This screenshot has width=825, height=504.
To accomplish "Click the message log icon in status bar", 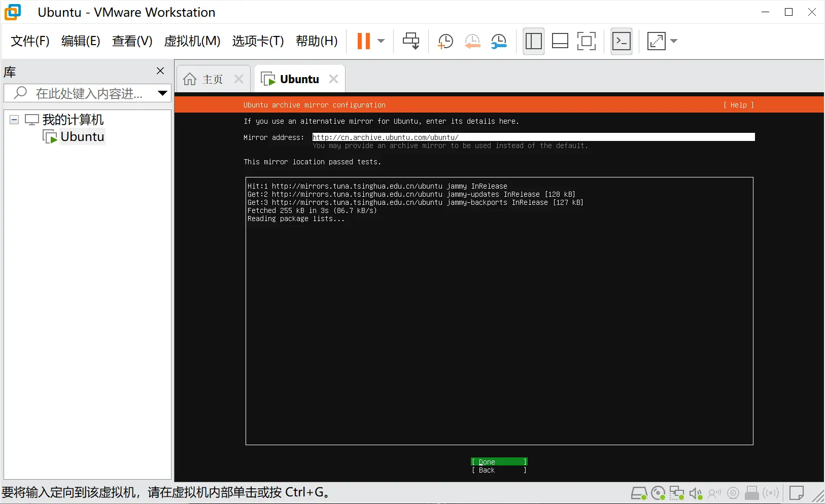I will [x=797, y=493].
